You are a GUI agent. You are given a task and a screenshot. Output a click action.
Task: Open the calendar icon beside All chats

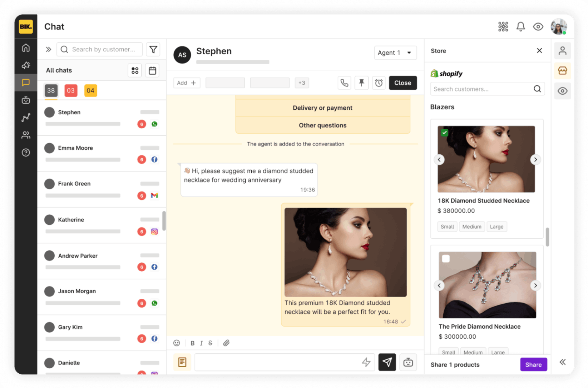[x=152, y=70]
